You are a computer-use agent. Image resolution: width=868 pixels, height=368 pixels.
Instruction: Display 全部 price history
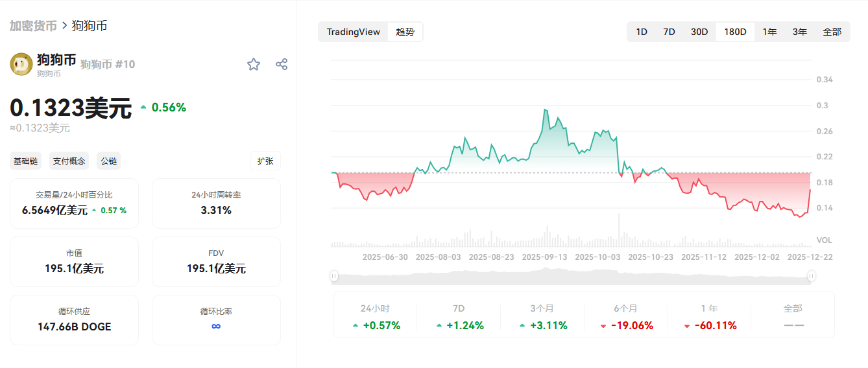pyautogui.click(x=832, y=32)
